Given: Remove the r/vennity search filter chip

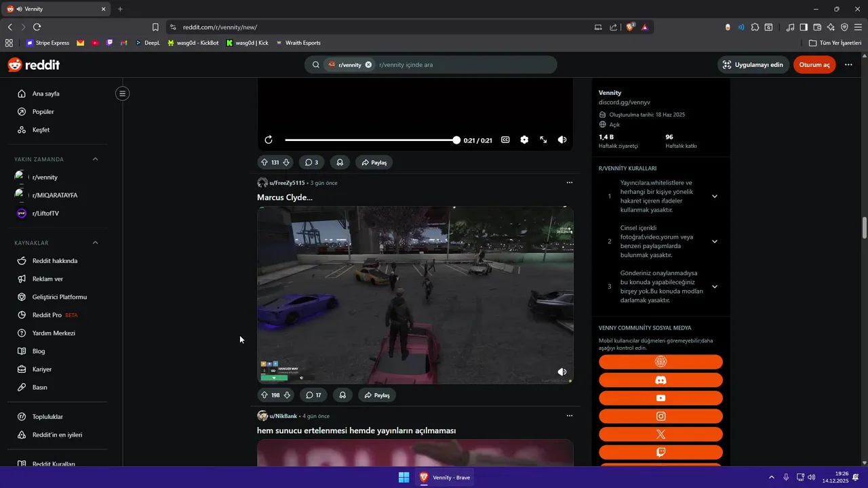Looking at the screenshot, I should pos(368,65).
